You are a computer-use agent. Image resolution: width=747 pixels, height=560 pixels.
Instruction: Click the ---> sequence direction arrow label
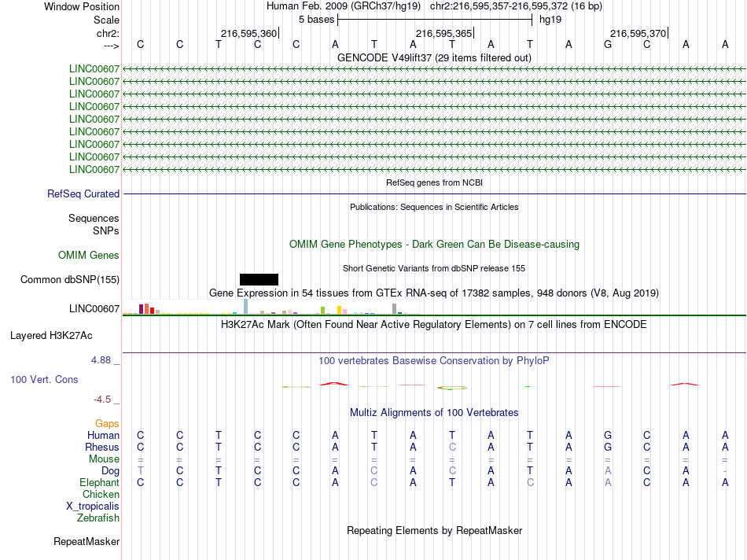click(111, 46)
